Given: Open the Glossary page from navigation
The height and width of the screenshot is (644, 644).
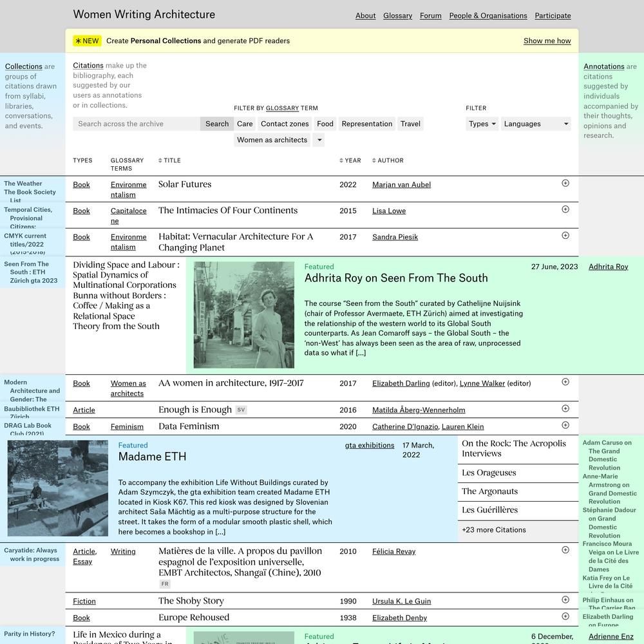Looking at the screenshot, I should tap(397, 15).
